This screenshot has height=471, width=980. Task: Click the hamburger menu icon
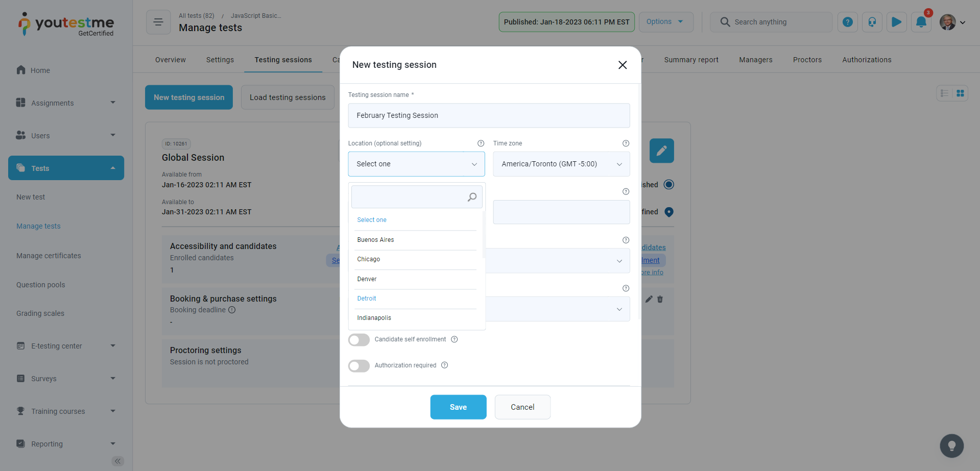158,22
